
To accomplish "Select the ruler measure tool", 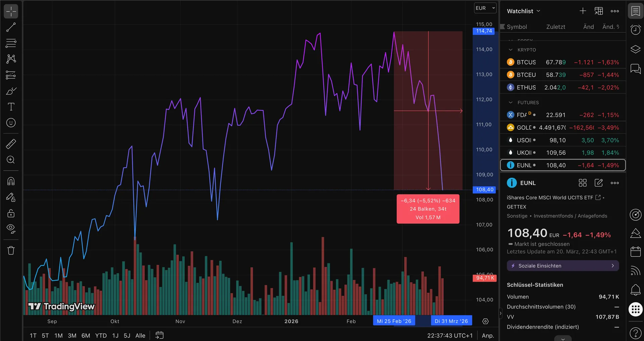I will pos(11,144).
